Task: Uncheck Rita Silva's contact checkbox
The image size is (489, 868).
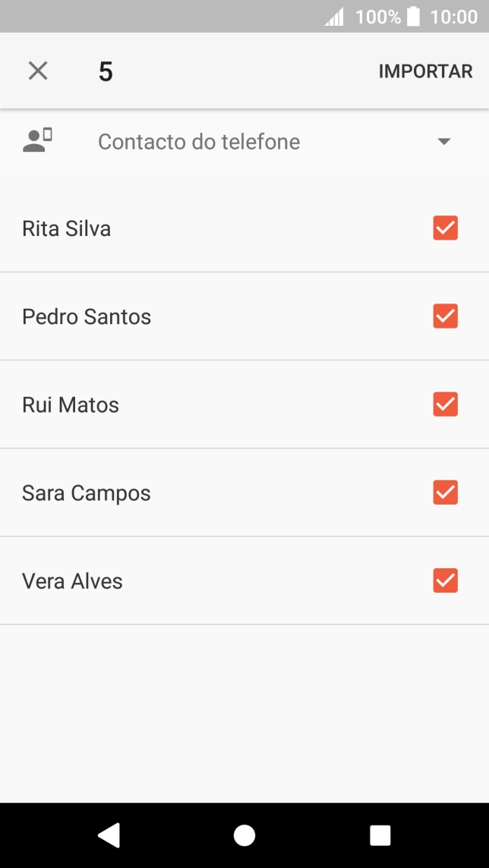Action: tap(445, 228)
